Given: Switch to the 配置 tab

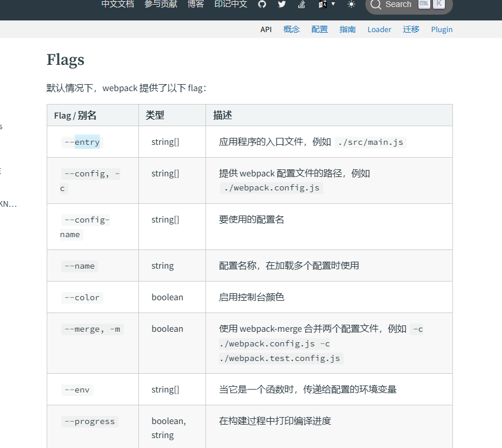Looking at the screenshot, I should [x=320, y=29].
